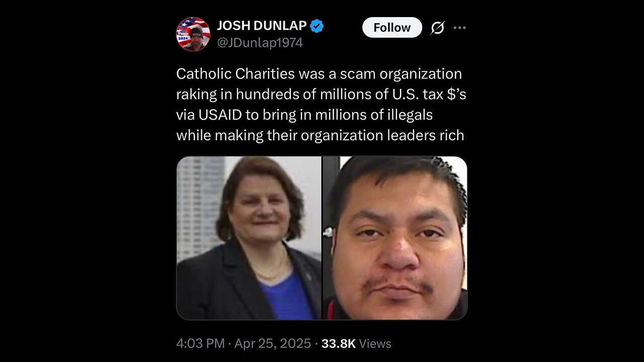Viewport: 644px width, 362px height.
Task: Open the JOSH DUNLAP display name link
Action: coord(262,26)
